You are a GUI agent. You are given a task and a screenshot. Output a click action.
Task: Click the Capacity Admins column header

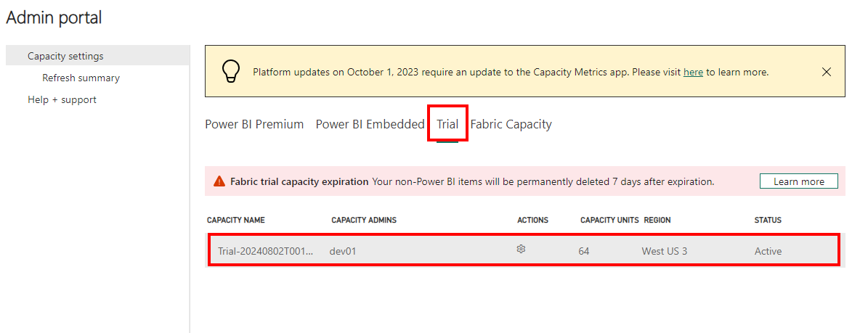[x=364, y=220]
